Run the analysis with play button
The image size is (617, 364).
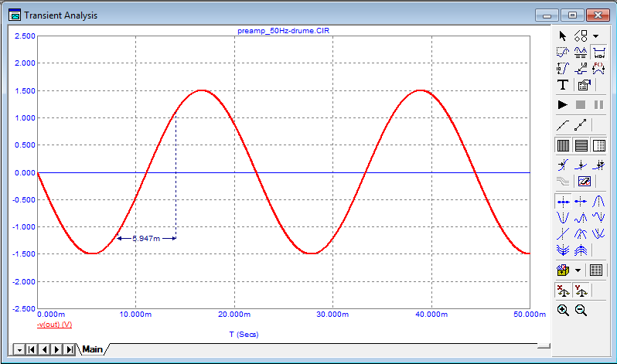563,104
